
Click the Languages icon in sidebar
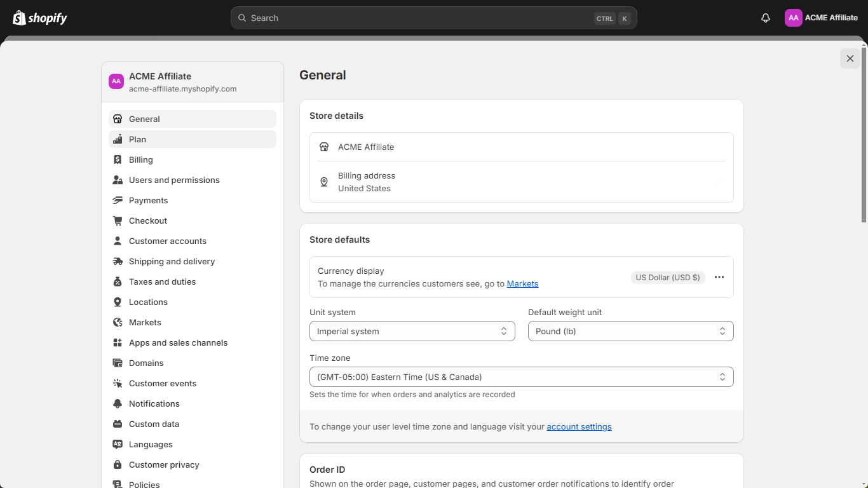(118, 444)
